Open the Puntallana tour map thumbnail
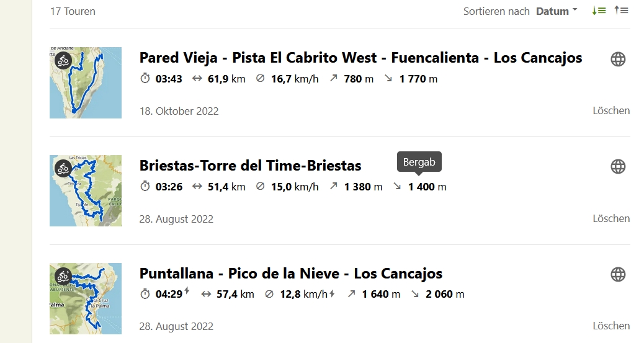Screen dimensions: 644x343 (x=86, y=298)
